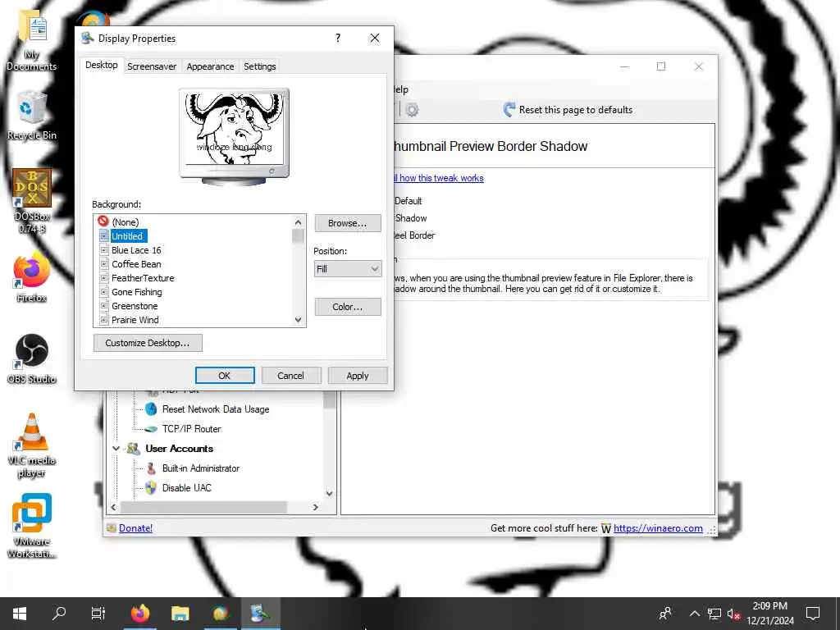Select the Blue Lace 16 background

[136, 250]
